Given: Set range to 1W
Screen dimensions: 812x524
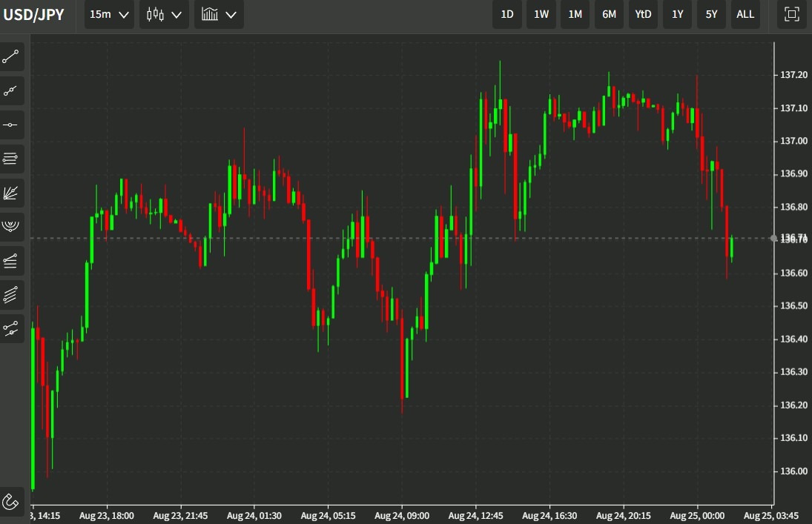Looking at the screenshot, I should pos(541,14).
